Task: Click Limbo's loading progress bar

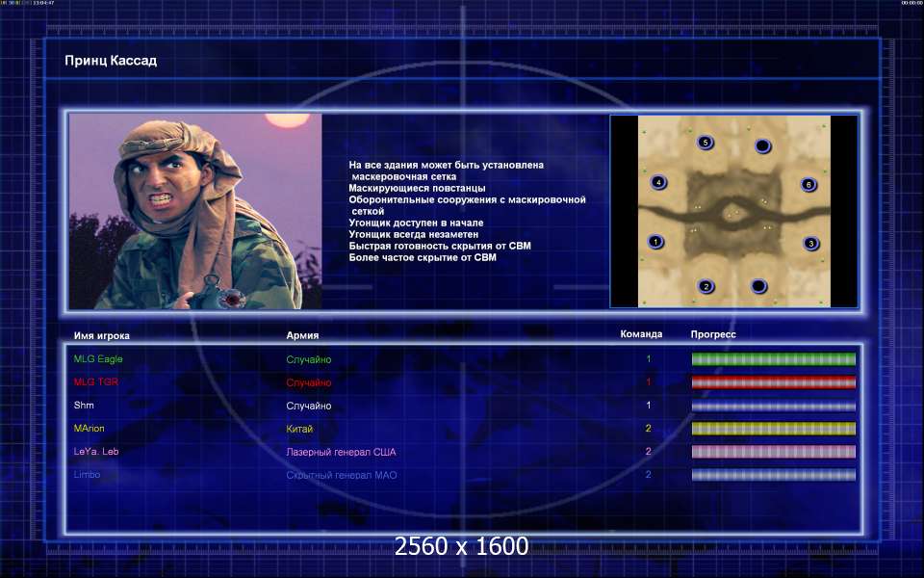Action: click(x=773, y=475)
